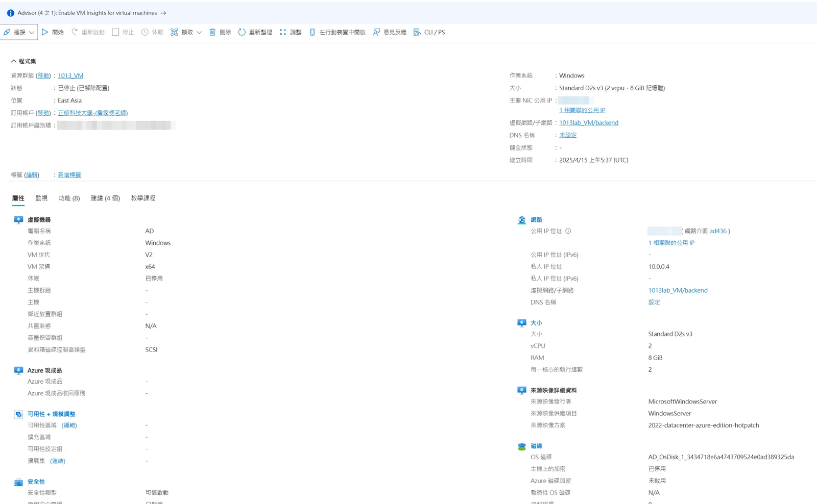Click the Delete (刪除) trash icon
The width and height of the screenshot is (817, 504).
point(212,32)
